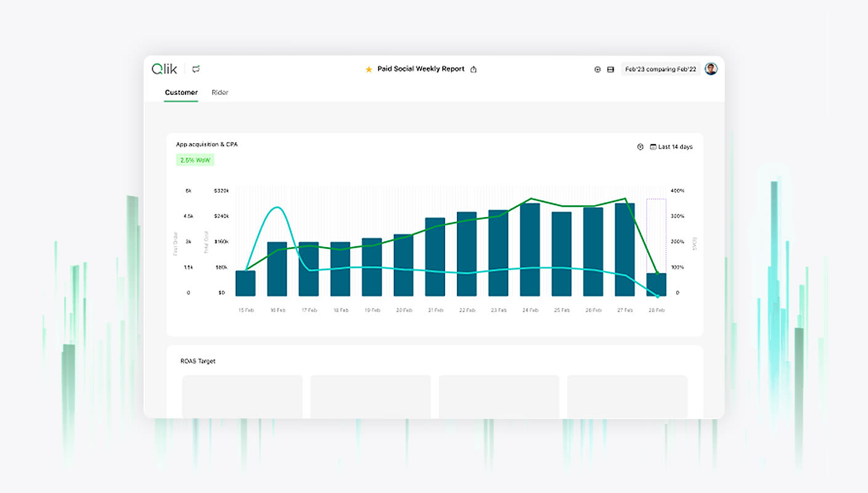Open the layout view icon near comparison selector
Viewport: 868px width, 493px height.
(611, 69)
